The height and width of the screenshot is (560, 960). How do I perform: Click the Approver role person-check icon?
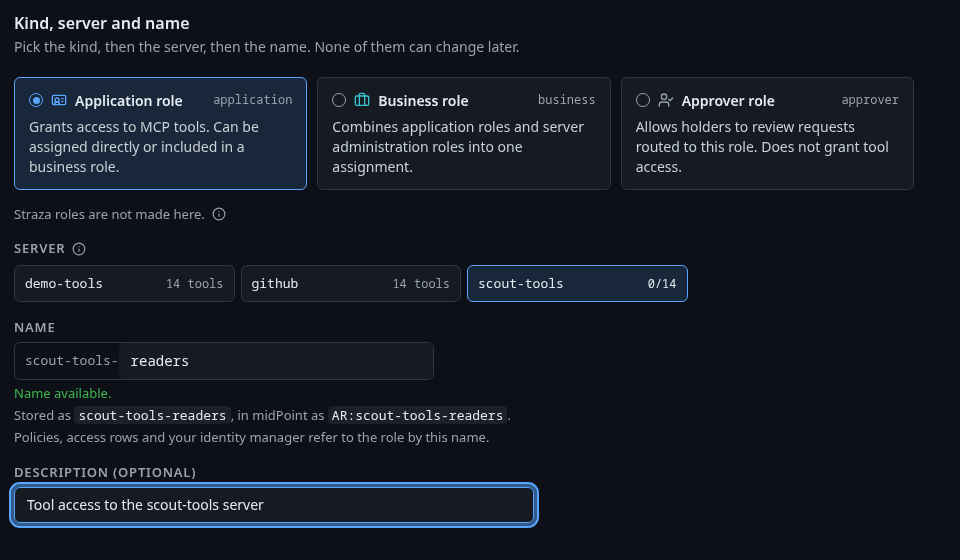click(666, 100)
